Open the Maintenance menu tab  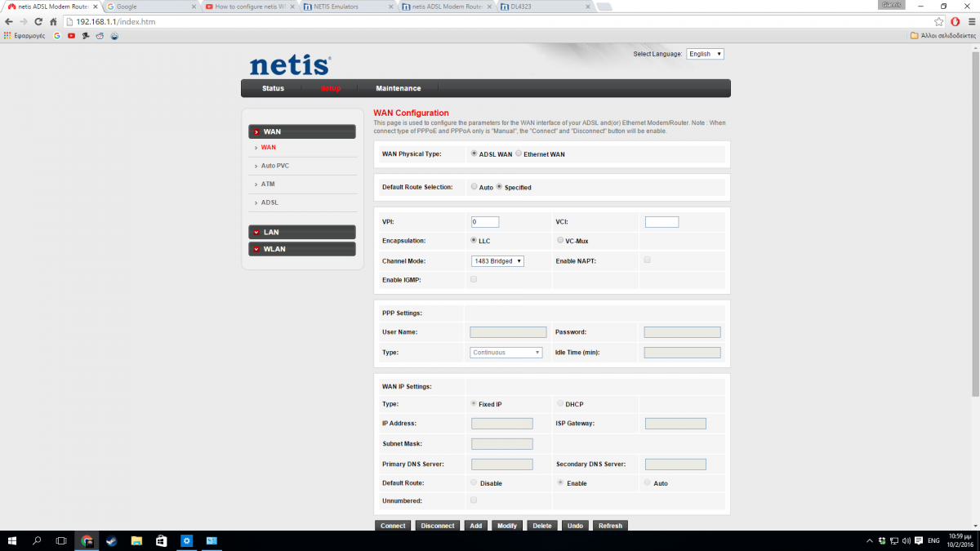399,88
